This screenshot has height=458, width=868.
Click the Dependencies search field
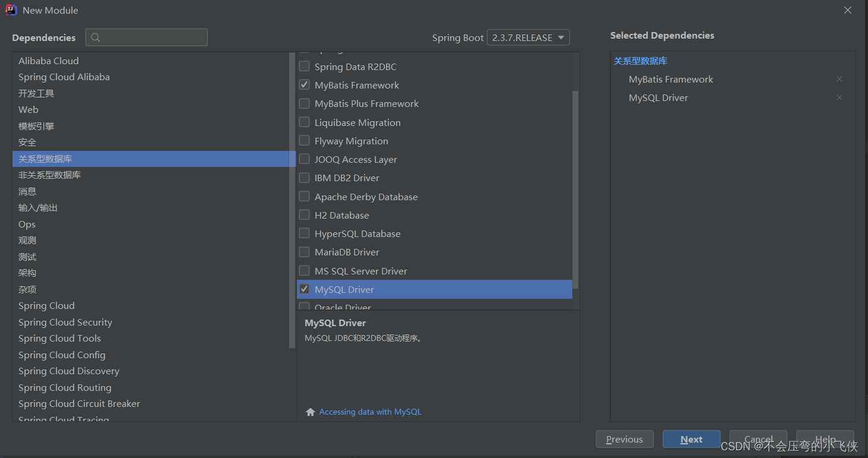147,37
